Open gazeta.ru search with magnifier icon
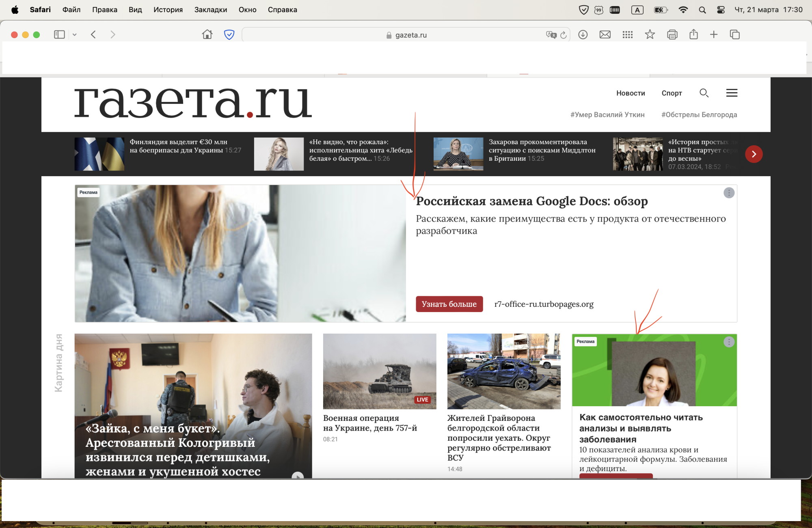Viewport: 812px width, 528px height. (704, 93)
